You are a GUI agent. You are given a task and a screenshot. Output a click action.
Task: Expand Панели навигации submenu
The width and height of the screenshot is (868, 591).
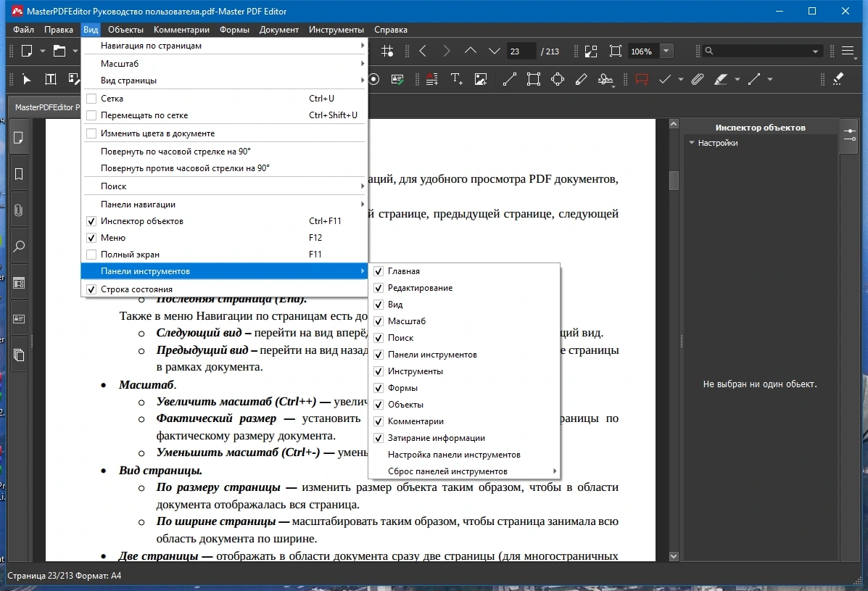224,204
